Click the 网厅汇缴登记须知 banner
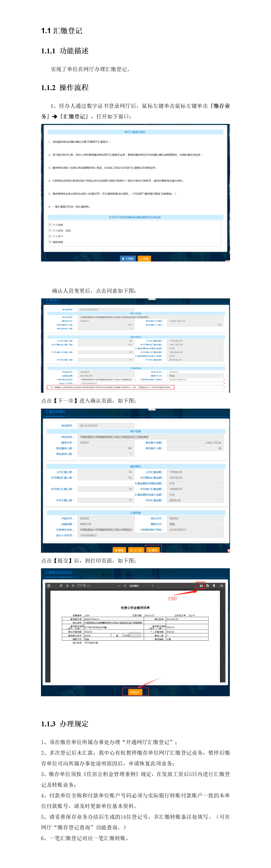Viewport: 271px width, 868px height. [135, 132]
